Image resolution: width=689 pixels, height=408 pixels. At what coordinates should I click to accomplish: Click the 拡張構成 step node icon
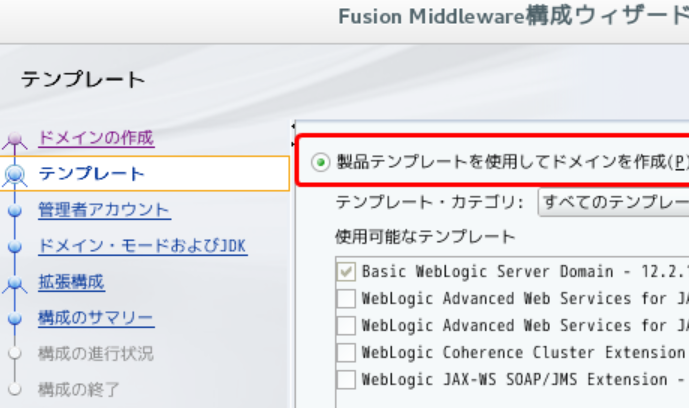coord(15,283)
